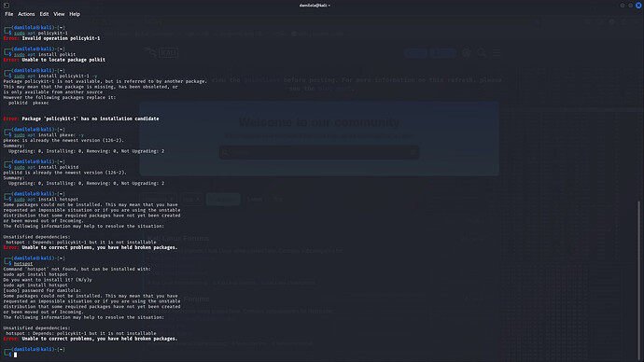Open the Actions menu

tap(26, 14)
